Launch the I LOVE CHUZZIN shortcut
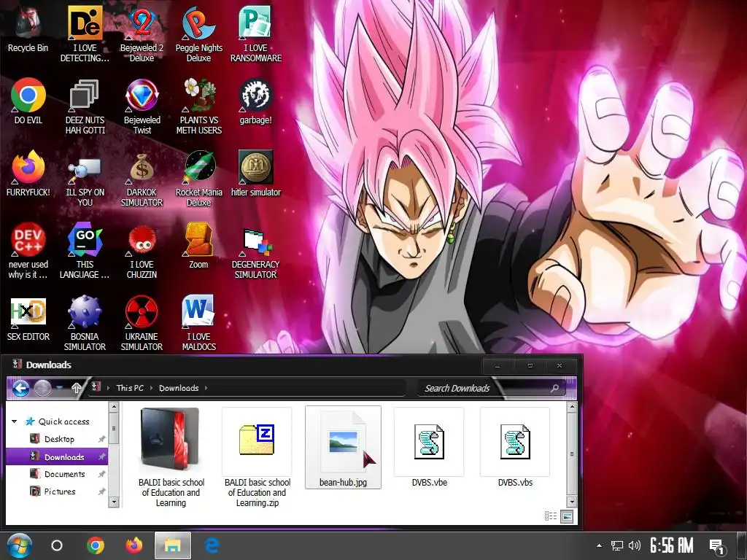Viewport: 747px width, 560px height. tap(142, 251)
